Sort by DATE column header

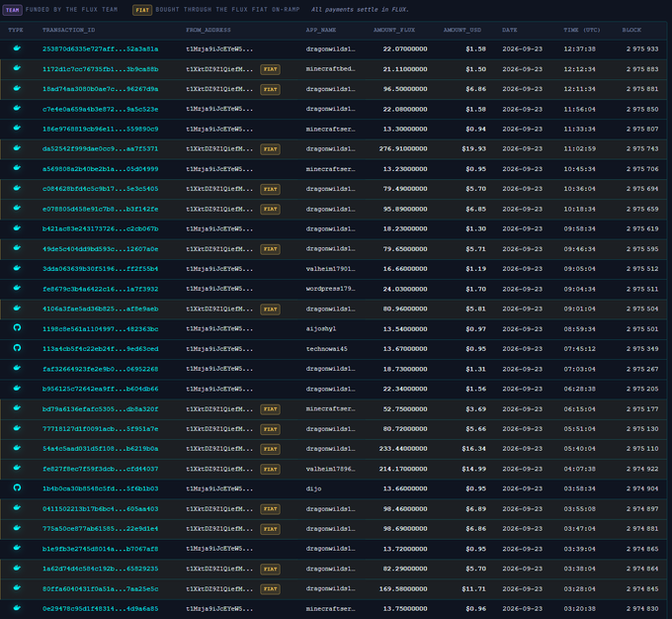coord(510,30)
